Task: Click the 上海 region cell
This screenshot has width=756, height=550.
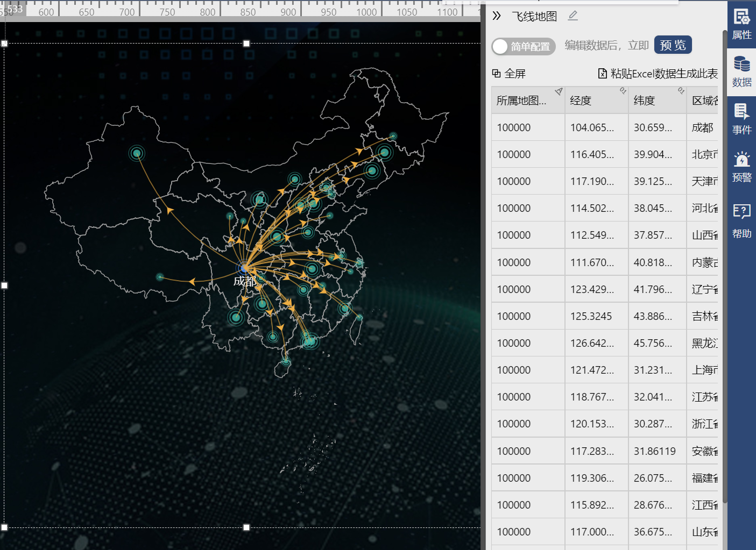Action: 703,370
